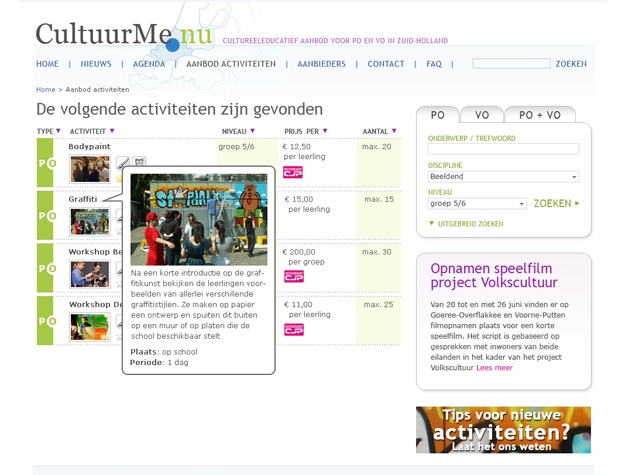Switch to the PO + VO tab
632x475 pixels.
(540, 115)
